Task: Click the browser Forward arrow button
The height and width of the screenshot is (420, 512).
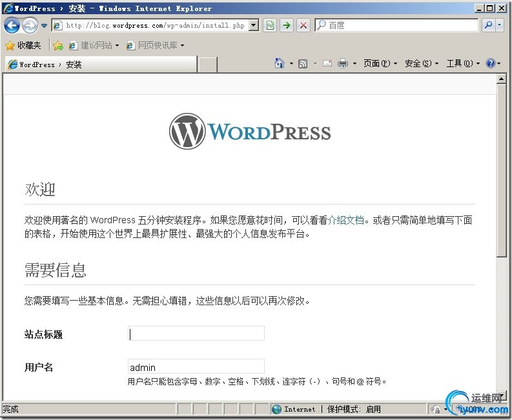Action: pyautogui.click(x=30, y=25)
